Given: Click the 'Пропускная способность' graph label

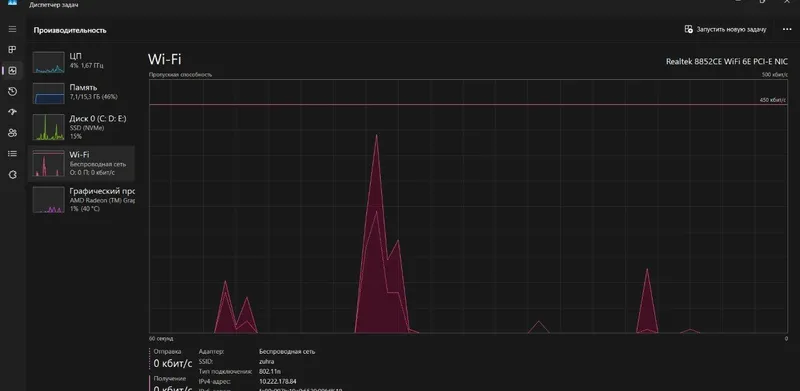Looking at the screenshot, I should point(180,75).
